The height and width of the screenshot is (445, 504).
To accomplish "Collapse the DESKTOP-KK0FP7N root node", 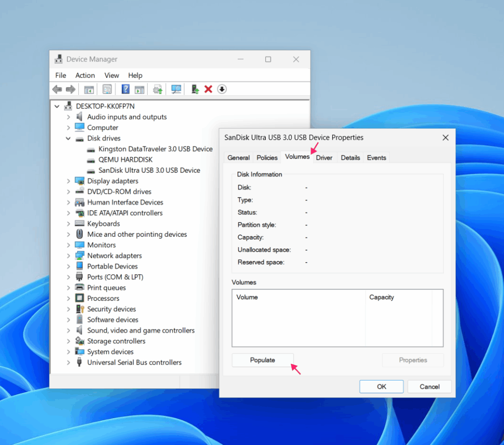I will (x=57, y=106).
